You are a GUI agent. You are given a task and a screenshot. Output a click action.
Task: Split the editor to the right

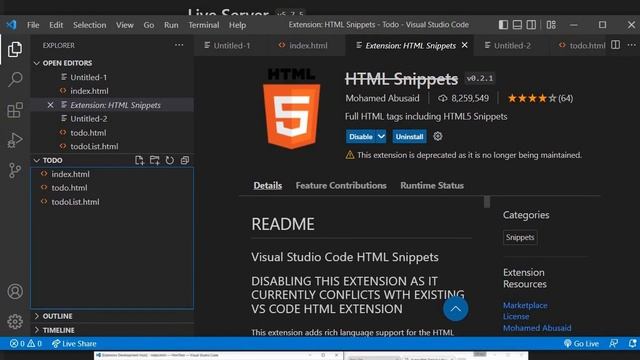click(616, 45)
